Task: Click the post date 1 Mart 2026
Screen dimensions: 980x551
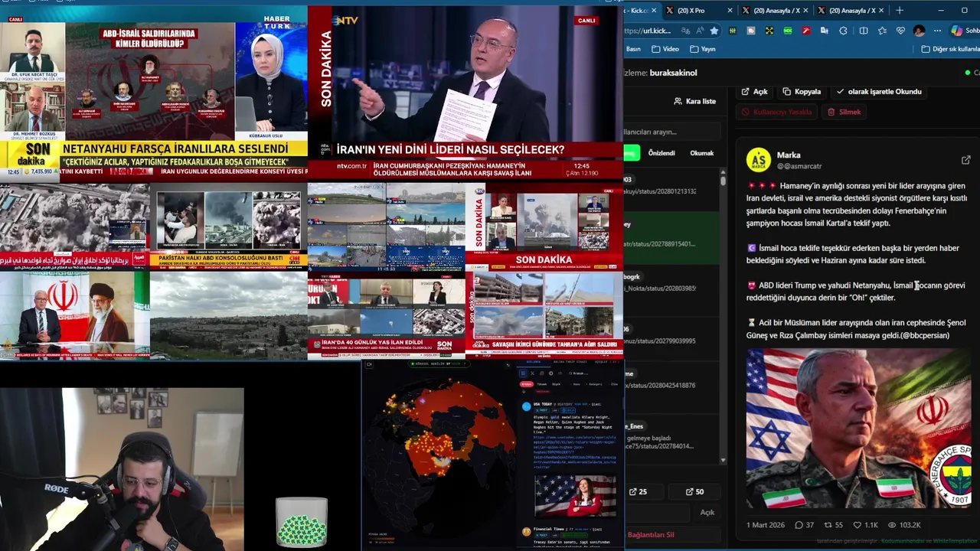Action: (x=766, y=525)
